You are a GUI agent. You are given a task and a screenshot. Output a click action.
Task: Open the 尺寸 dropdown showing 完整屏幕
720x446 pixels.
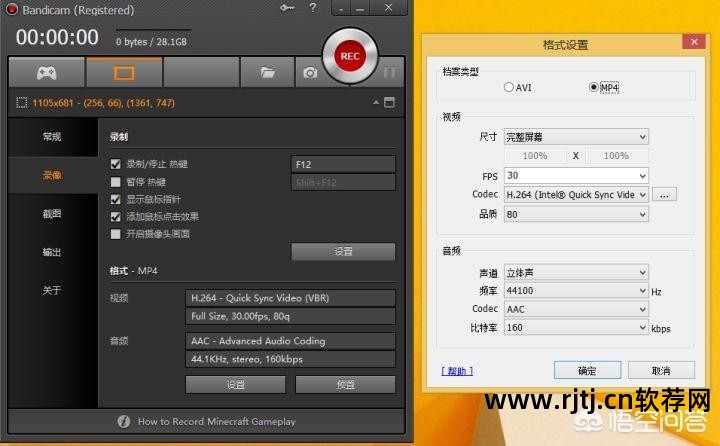tap(576, 137)
